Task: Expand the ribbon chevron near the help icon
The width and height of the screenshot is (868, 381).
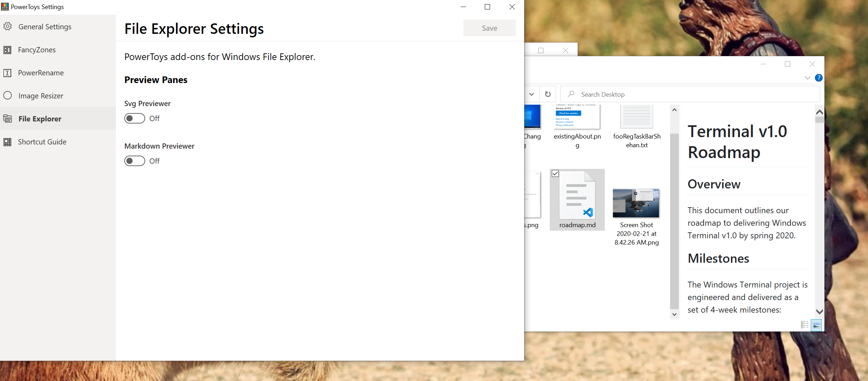Action: pyautogui.click(x=808, y=77)
